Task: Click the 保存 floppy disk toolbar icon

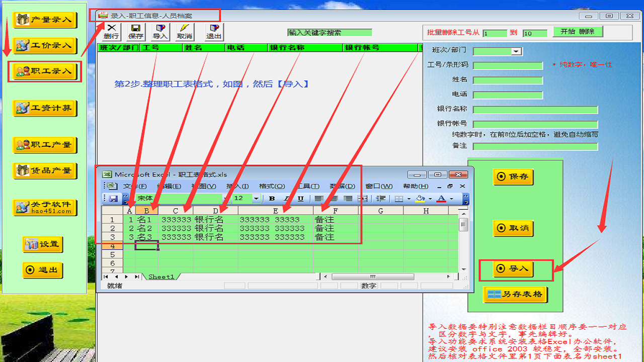Action: [136, 32]
